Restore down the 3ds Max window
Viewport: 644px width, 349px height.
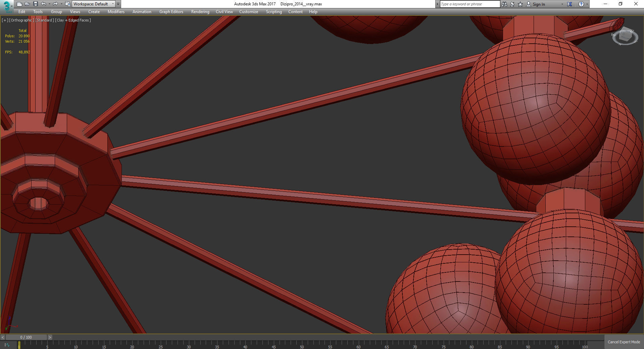click(621, 4)
